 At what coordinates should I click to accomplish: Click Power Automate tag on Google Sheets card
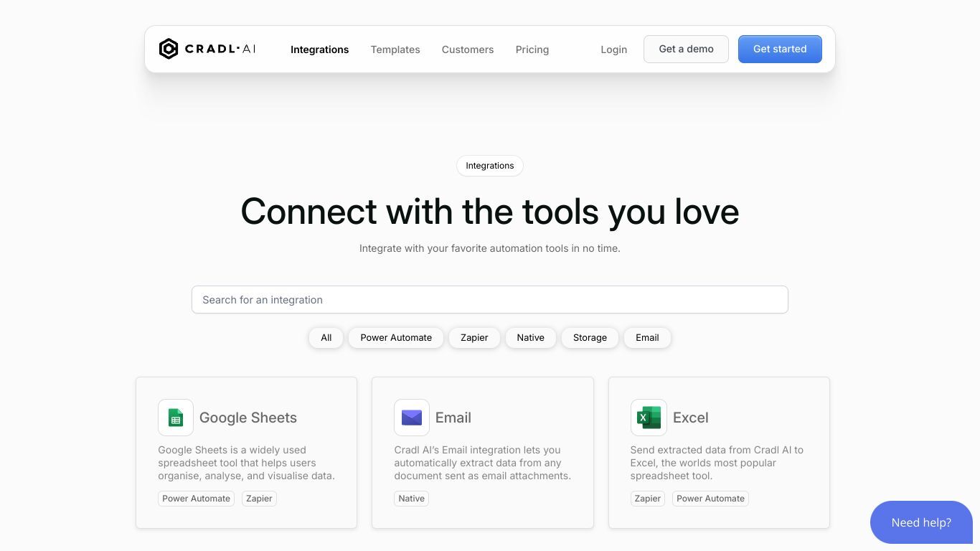(x=196, y=499)
